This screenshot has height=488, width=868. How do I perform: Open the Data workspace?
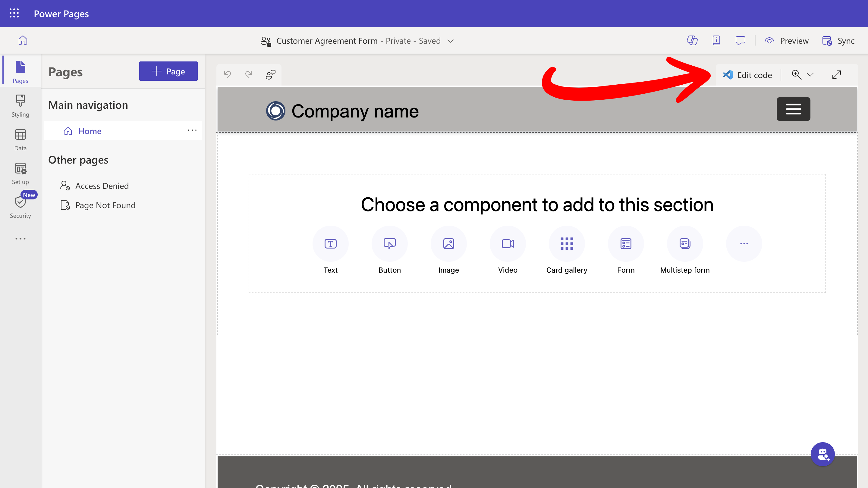[x=20, y=139]
